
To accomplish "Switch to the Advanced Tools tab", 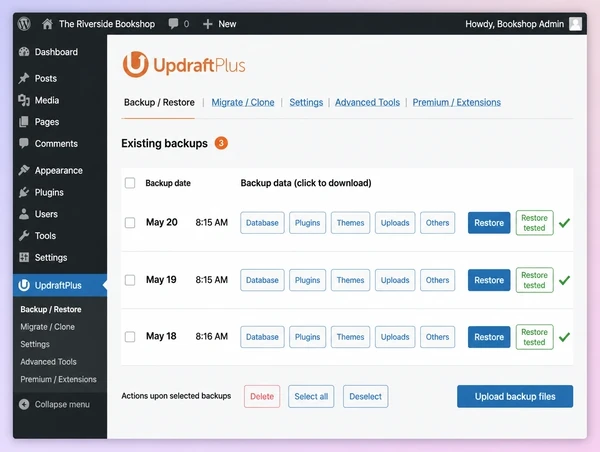I will tap(367, 103).
